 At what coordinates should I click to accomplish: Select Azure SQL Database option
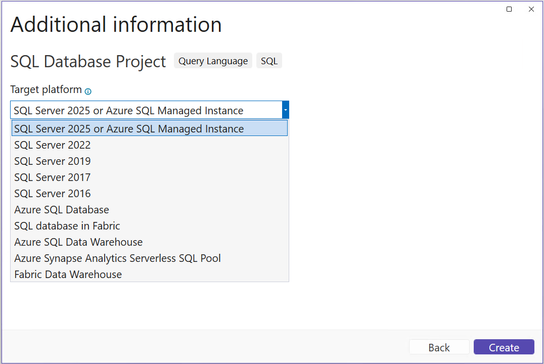(x=150, y=210)
